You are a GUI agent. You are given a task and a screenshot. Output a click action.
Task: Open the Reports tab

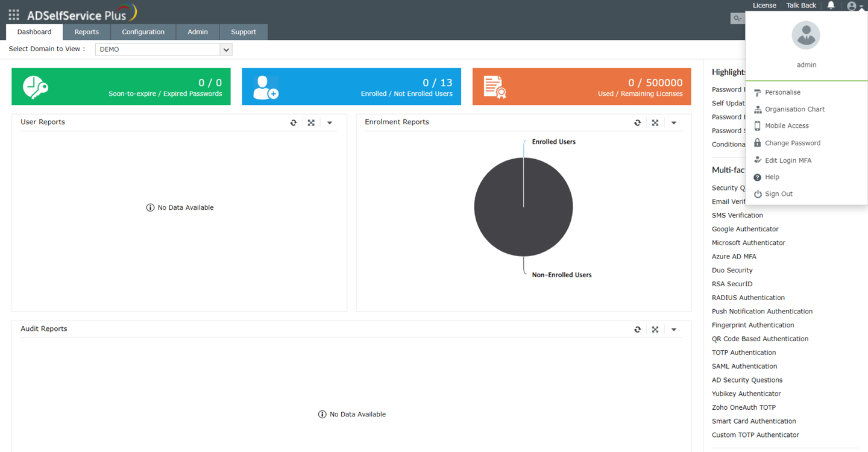[x=87, y=32]
